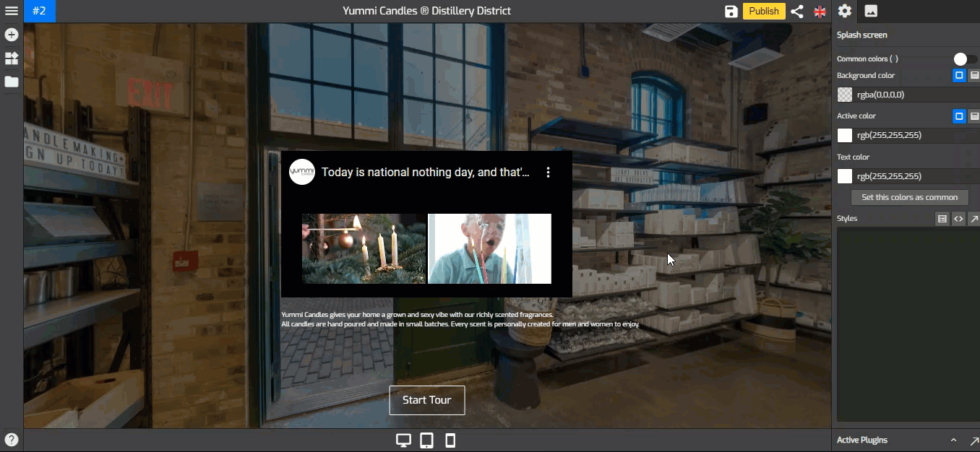The height and width of the screenshot is (452, 980).
Task: Collapse the Active Plugins panel chevron
Action: pyautogui.click(x=953, y=440)
